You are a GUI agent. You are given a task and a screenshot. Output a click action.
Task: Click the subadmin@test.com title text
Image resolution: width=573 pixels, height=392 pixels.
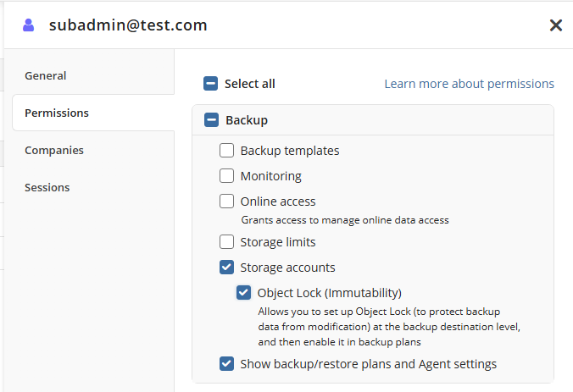click(x=128, y=25)
